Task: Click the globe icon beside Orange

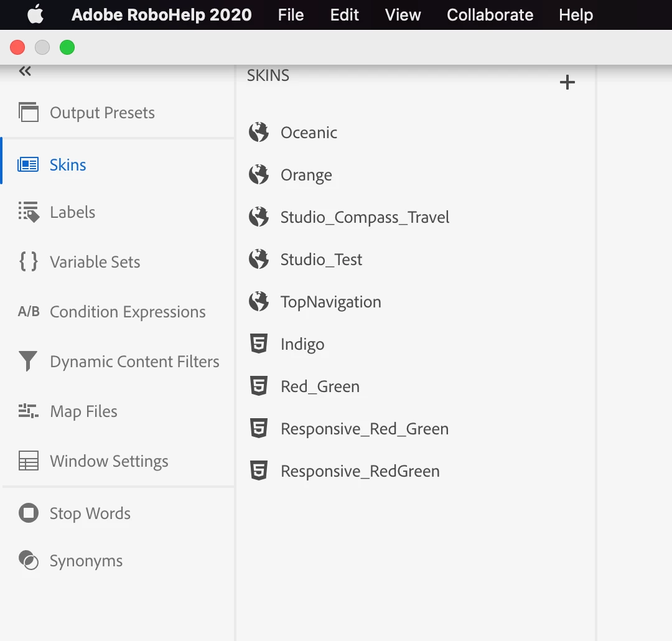Action: (259, 174)
